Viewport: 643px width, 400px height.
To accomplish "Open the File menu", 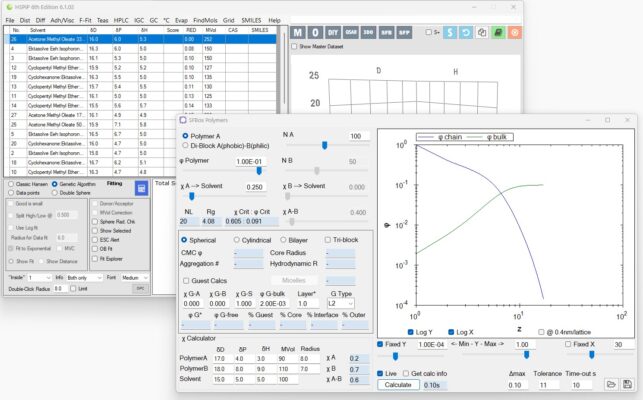I will point(10,20).
